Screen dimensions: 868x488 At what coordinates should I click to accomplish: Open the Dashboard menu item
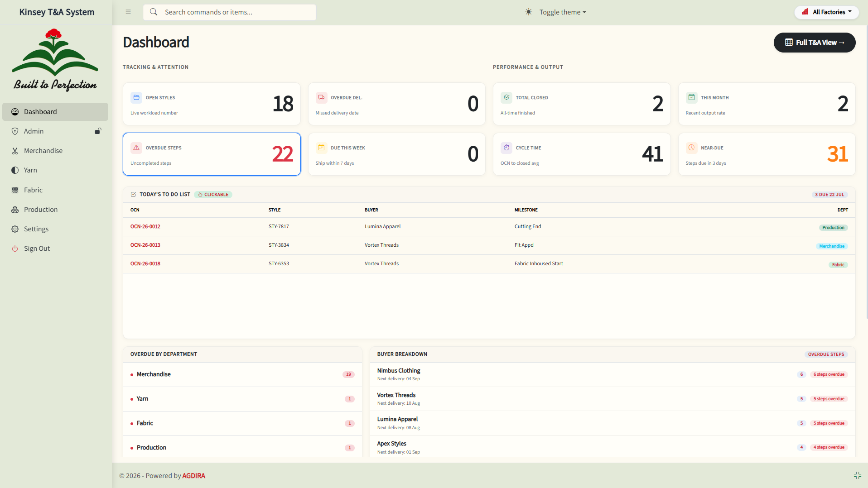[55, 112]
